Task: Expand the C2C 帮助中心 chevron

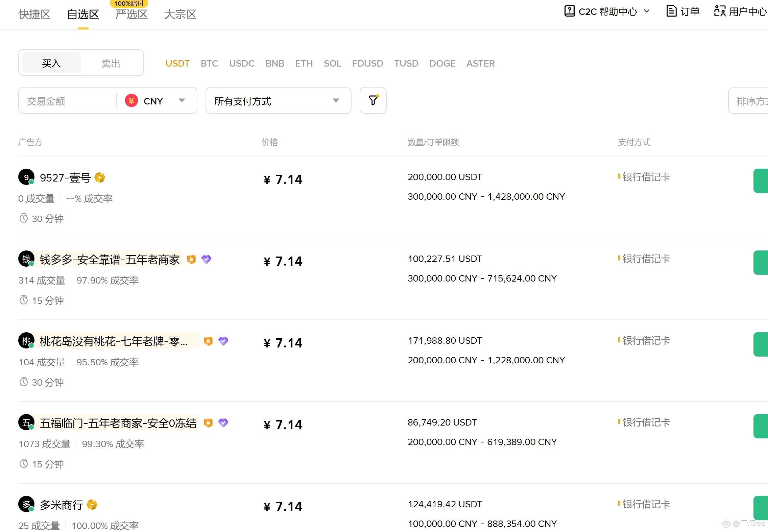Action: pos(647,11)
